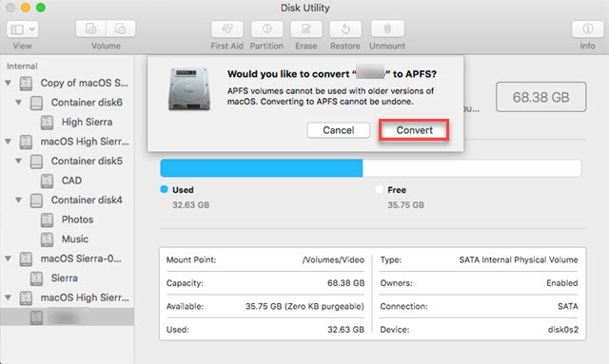Click the remove Volume toolbar icon
Viewport: 609px width, 364px height.
pyautogui.click(x=121, y=29)
